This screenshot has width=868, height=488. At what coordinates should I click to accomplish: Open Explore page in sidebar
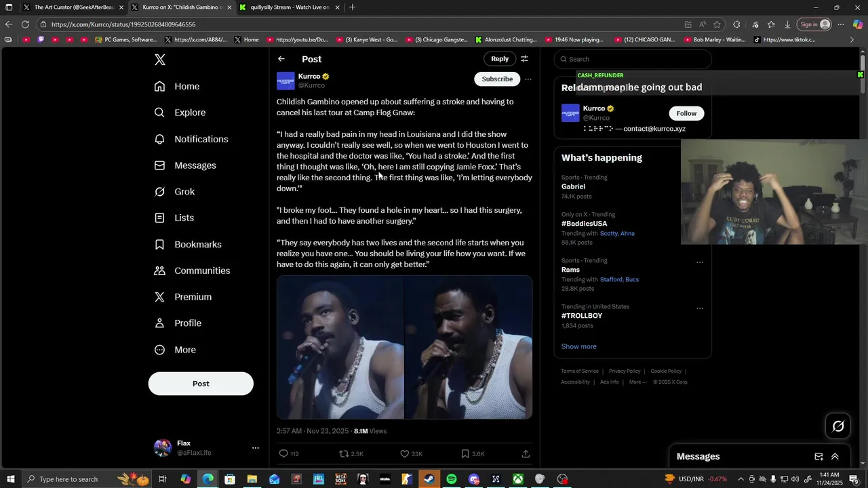click(x=180, y=113)
